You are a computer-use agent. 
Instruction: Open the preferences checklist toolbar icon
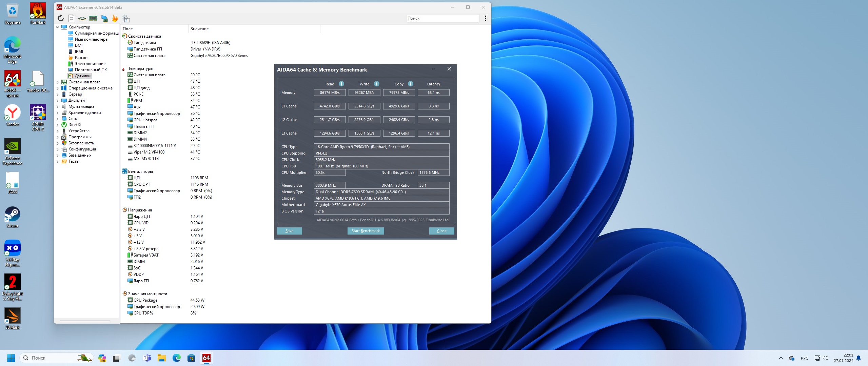(x=126, y=19)
